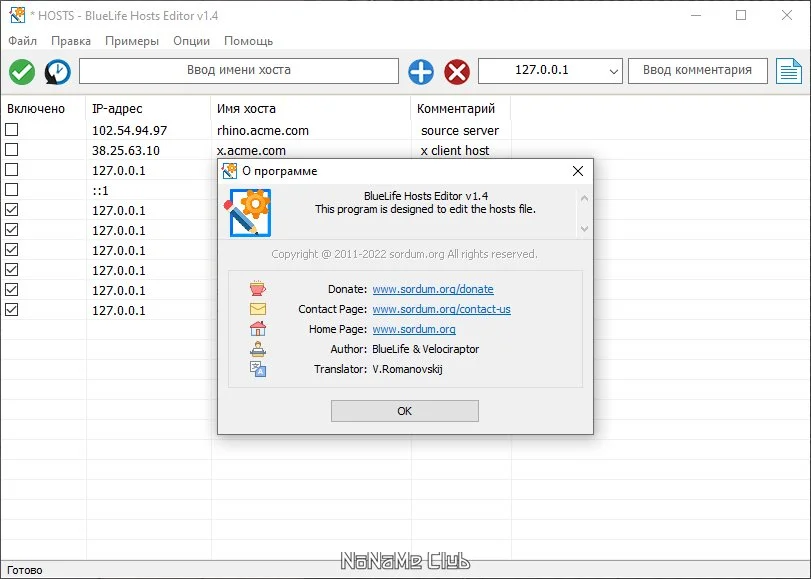Open the Файл menu
Image resolution: width=811 pixels, height=579 pixels.
click(22, 41)
